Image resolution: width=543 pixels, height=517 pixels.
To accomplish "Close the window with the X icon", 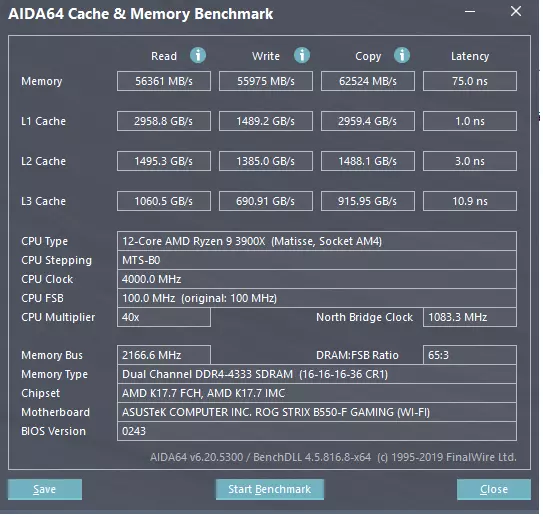I will (x=516, y=11).
